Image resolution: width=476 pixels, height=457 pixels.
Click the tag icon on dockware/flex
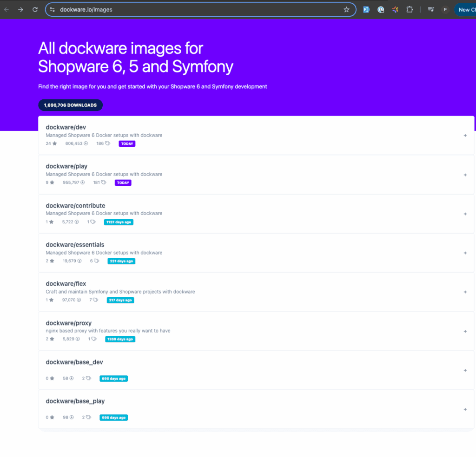point(96,300)
